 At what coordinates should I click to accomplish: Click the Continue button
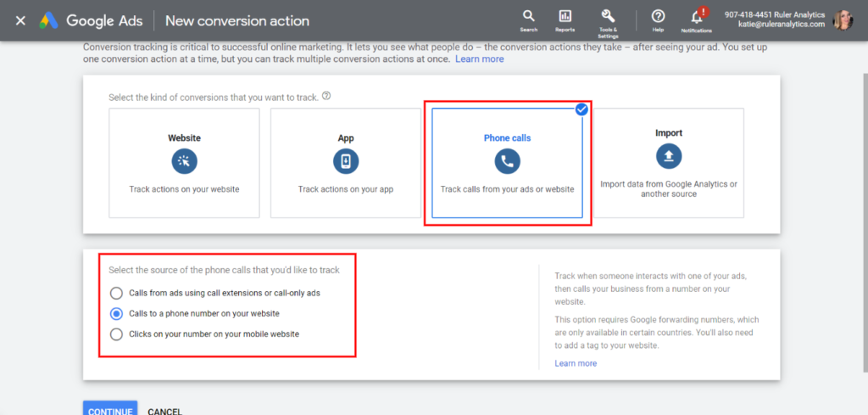tap(110, 410)
